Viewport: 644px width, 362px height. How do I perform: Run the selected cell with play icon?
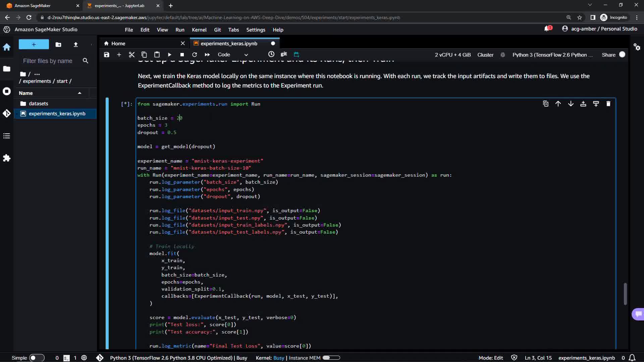(x=169, y=55)
